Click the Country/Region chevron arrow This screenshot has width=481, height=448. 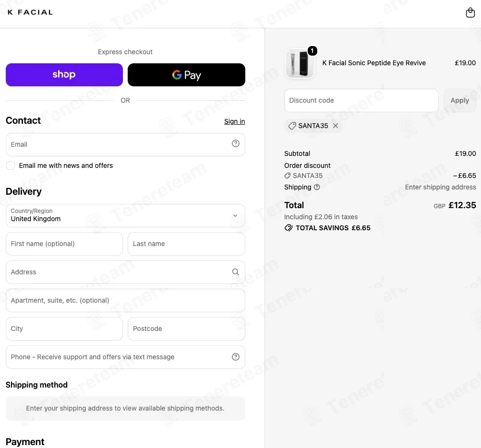(x=235, y=215)
